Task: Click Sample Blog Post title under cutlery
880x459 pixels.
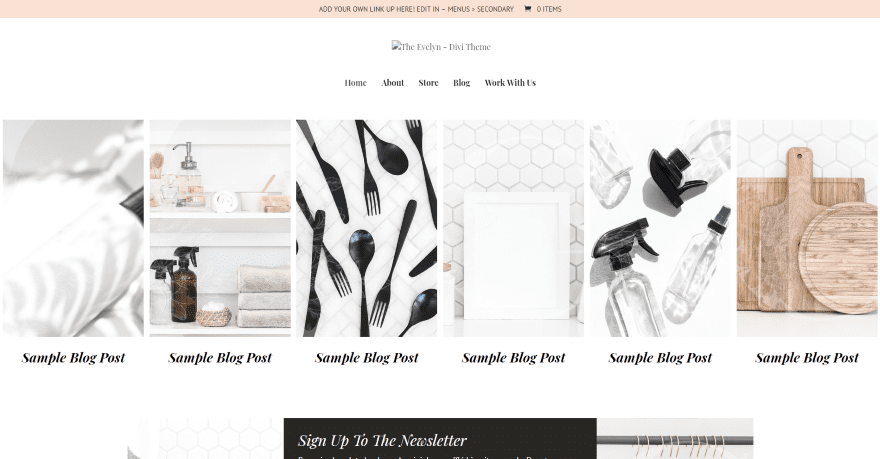Action: pos(366,357)
